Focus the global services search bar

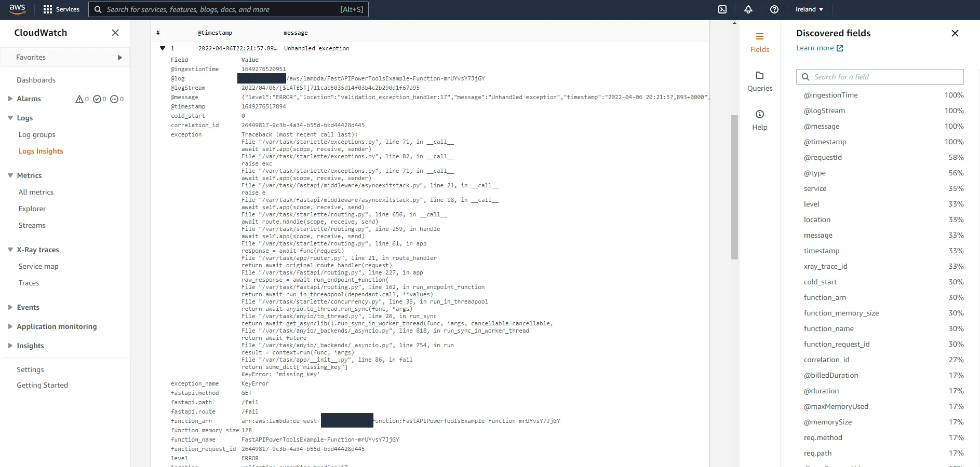229,9
